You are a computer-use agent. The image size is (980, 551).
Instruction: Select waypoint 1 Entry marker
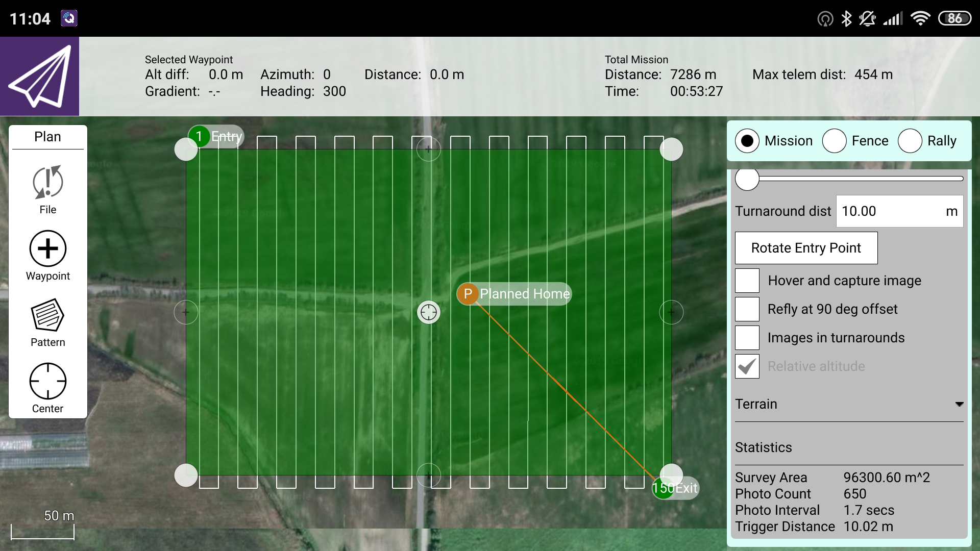(x=216, y=136)
